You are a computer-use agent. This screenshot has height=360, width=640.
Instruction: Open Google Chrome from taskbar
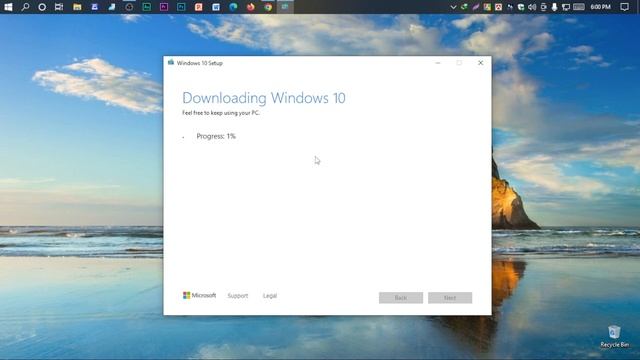(268, 7)
